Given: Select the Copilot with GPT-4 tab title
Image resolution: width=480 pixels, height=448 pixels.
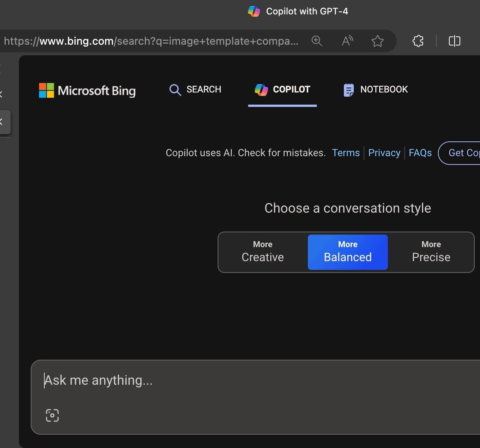Looking at the screenshot, I should coord(298,11).
